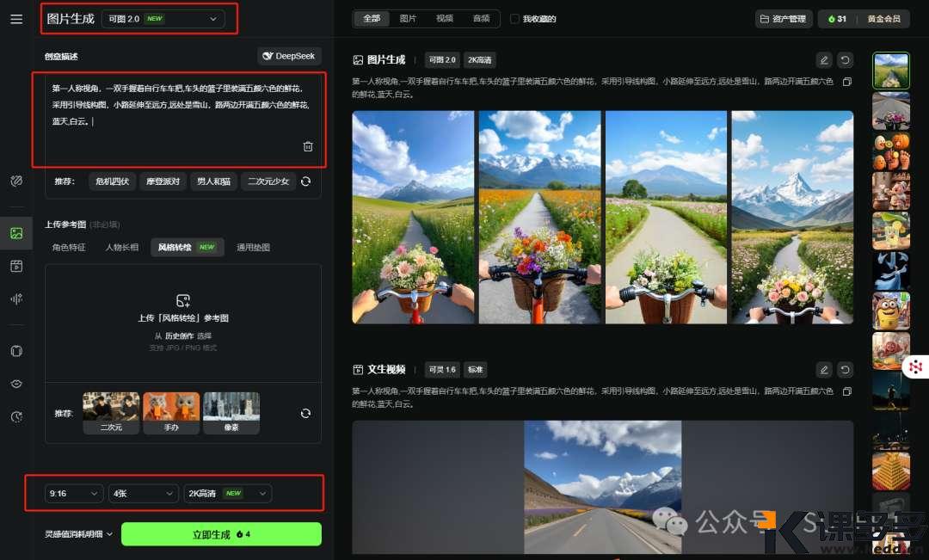Open the 4张 image count dropdown
Image resolution: width=929 pixels, height=560 pixels.
143,493
